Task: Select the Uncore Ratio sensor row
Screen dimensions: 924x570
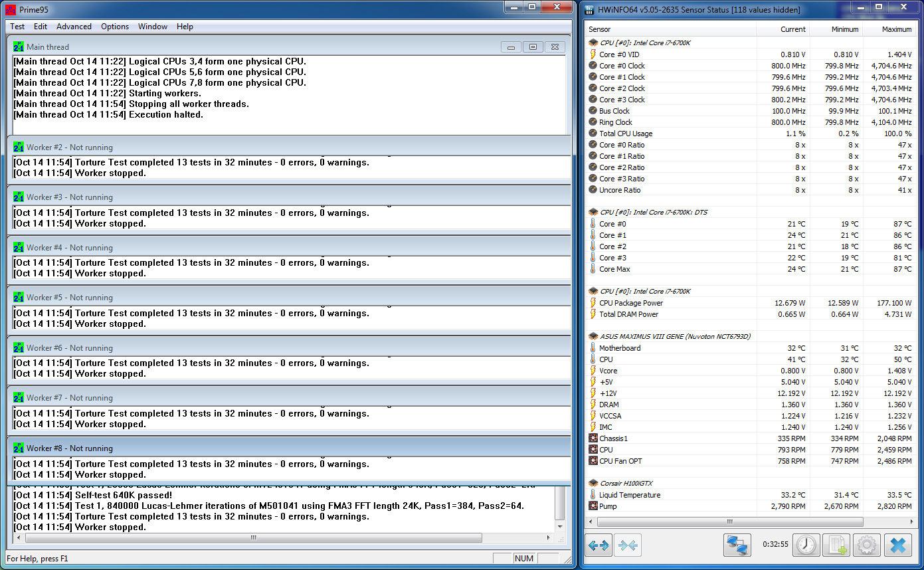Action: point(751,190)
